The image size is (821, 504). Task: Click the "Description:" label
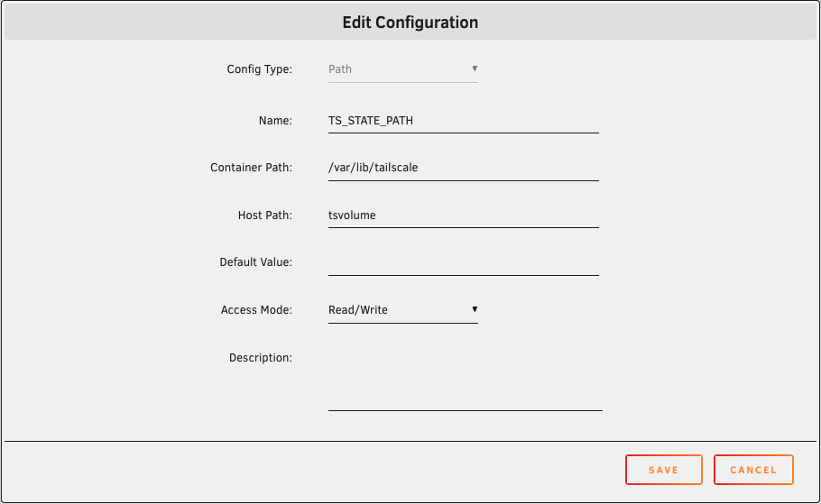click(x=260, y=358)
